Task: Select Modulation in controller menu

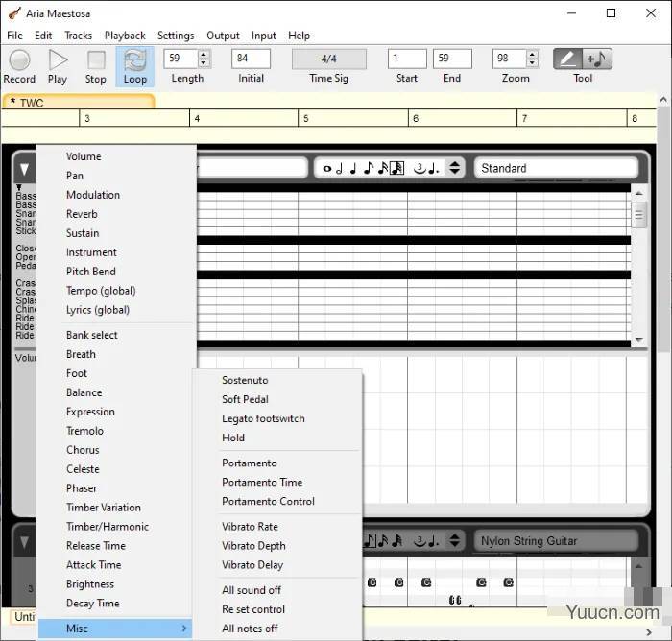Action: coord(116,195)
